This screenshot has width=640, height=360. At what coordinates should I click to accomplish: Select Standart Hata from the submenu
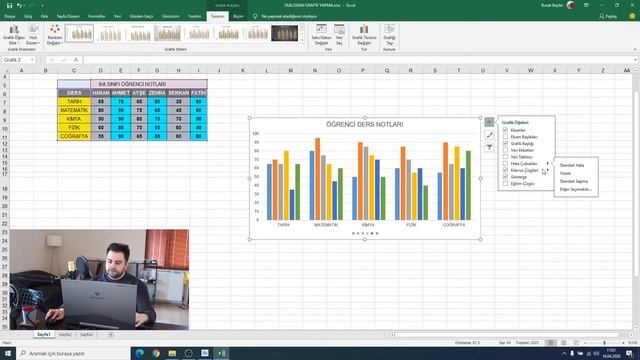tap(572, 165)
